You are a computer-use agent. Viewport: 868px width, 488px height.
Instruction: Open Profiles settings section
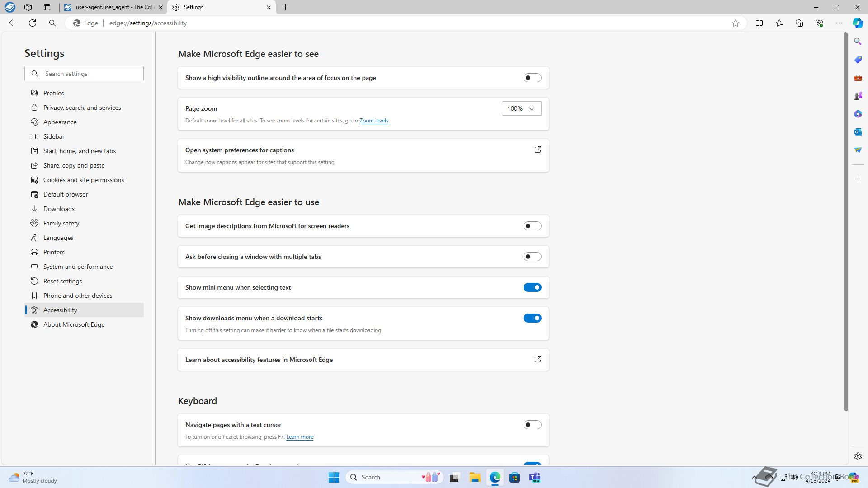[84, 93]
